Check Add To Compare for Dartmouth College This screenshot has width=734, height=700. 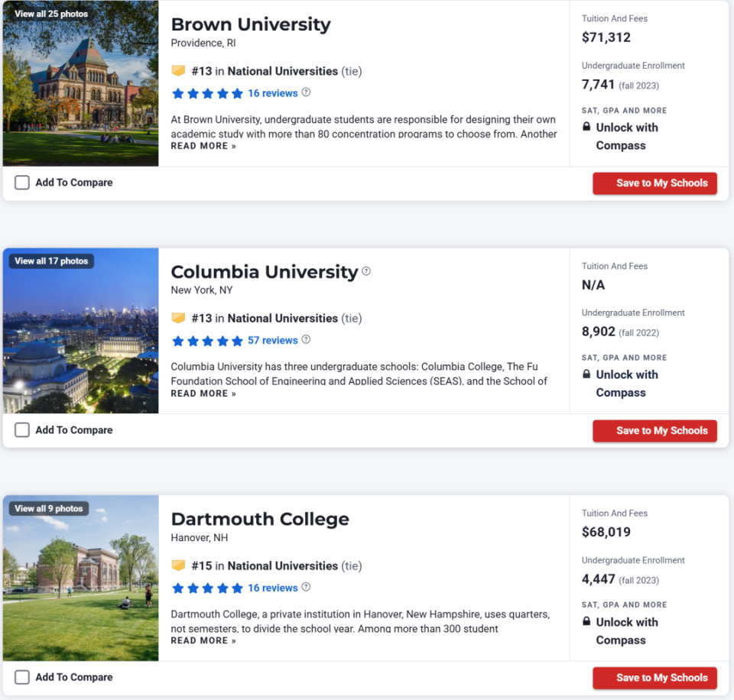tap(22, 676)
